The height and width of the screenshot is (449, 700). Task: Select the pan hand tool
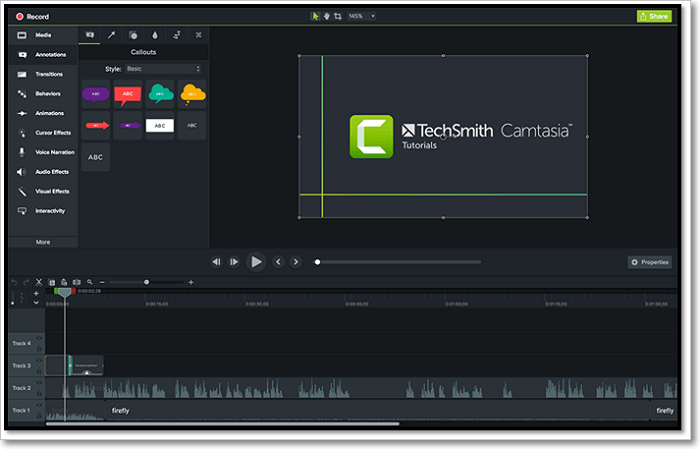tap(327, 16)
